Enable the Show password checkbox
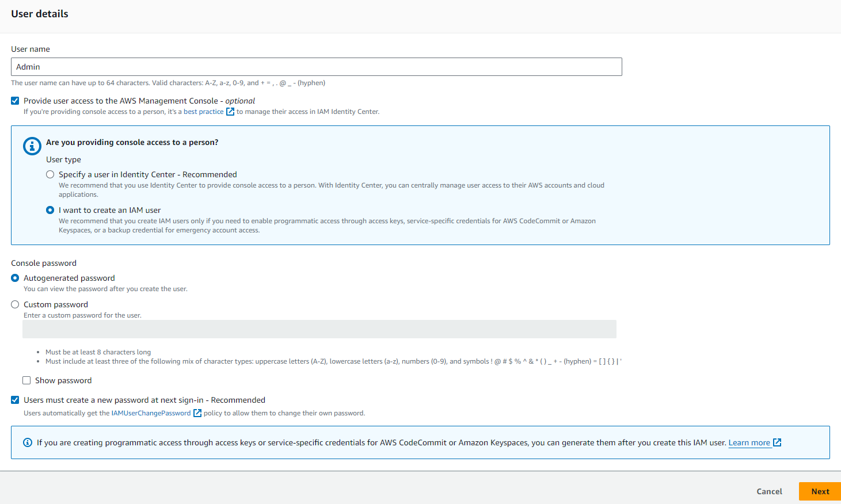This screenshot has height=504, width=841. 26,380
